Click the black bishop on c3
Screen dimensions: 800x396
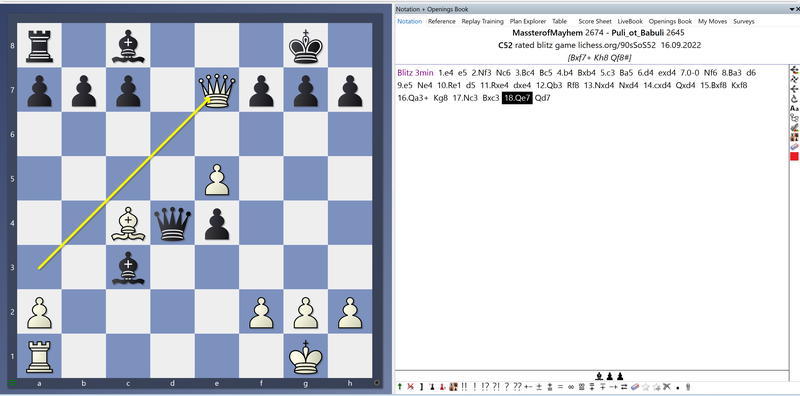129,267
